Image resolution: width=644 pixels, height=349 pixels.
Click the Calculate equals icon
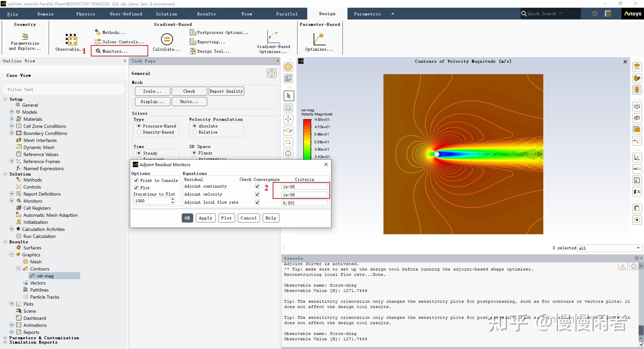tap(166, 39)
